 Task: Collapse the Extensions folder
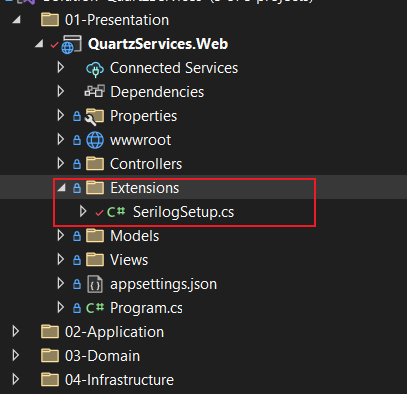click(x=61, y=188)
